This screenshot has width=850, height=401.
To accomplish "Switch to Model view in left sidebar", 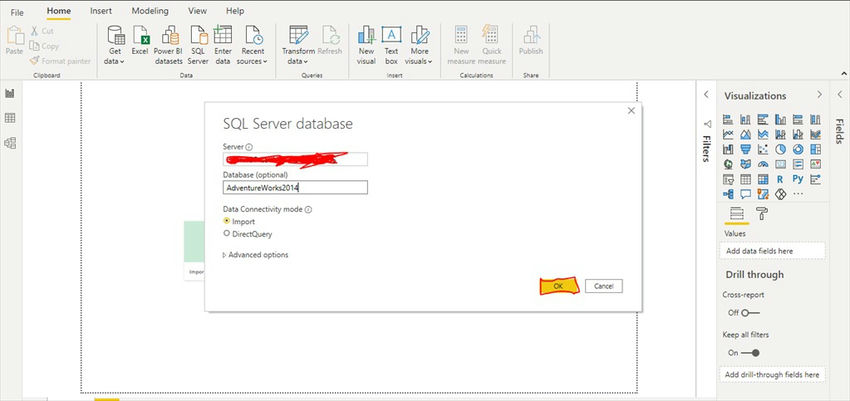I will point(10,143).
